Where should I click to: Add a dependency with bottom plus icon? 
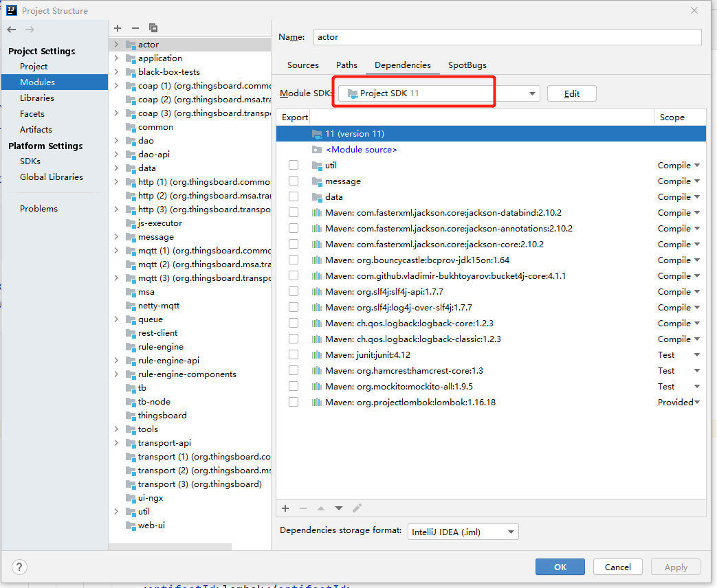pos(285,508)
